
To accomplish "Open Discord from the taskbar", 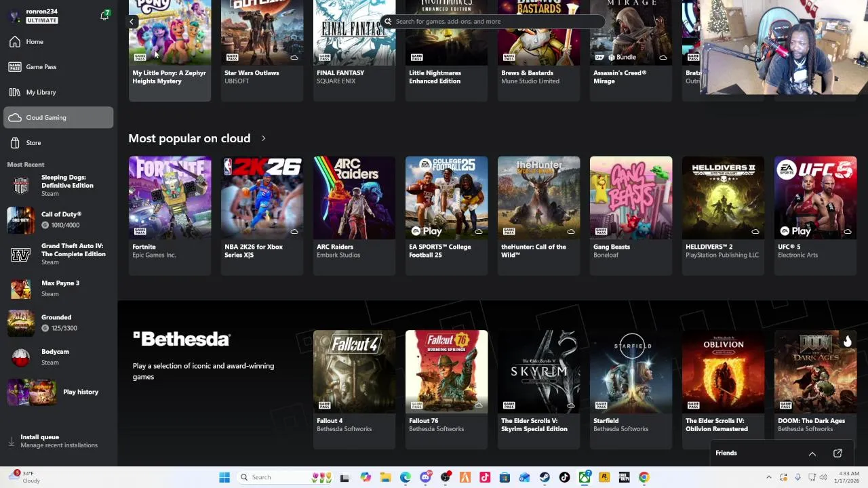I will [425, 478].
